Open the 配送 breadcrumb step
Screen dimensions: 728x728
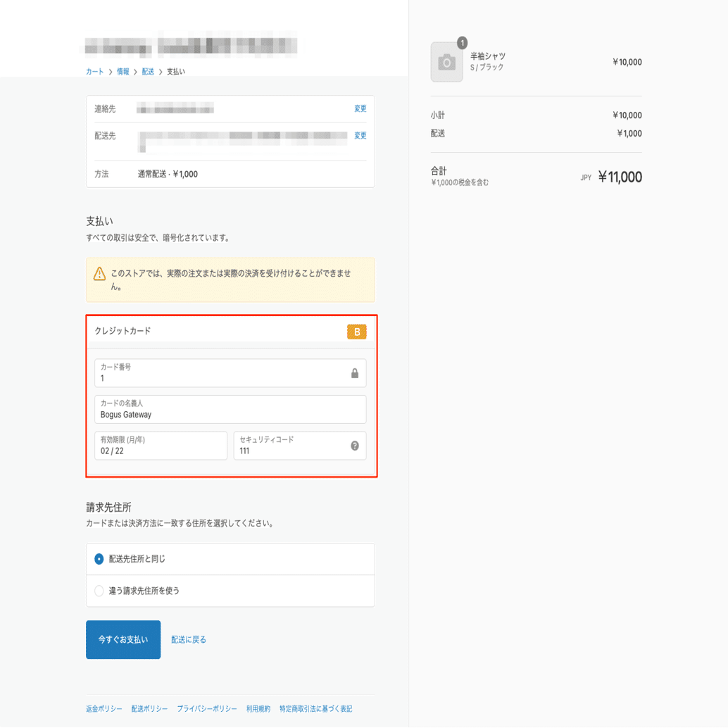pyautogui.click(x=149, y=71)
